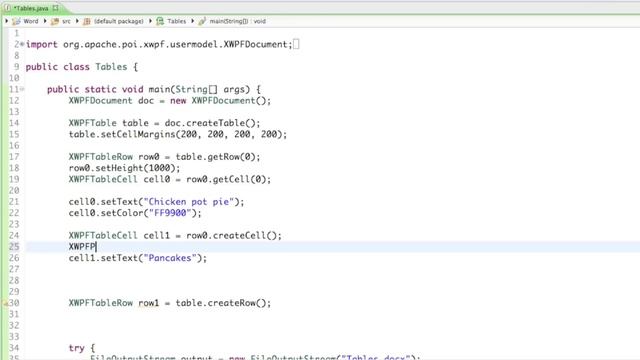Click the Java file icon on Tables.java tab
Screen dimensions: 640x360
pyautogui.click(x=8, y=8)
